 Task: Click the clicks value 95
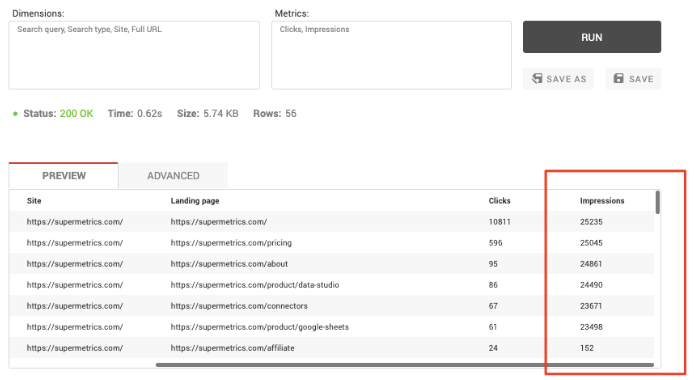tap(493, 264)
